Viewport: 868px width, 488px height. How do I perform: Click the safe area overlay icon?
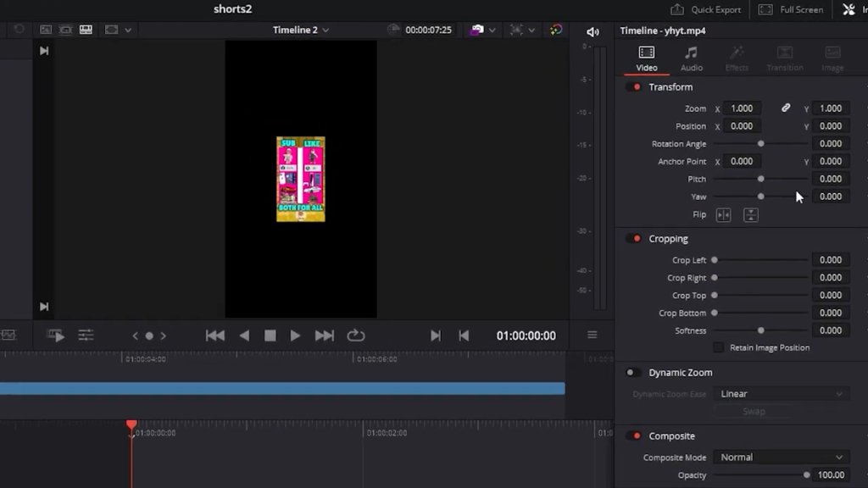click(x=111, y=30)
